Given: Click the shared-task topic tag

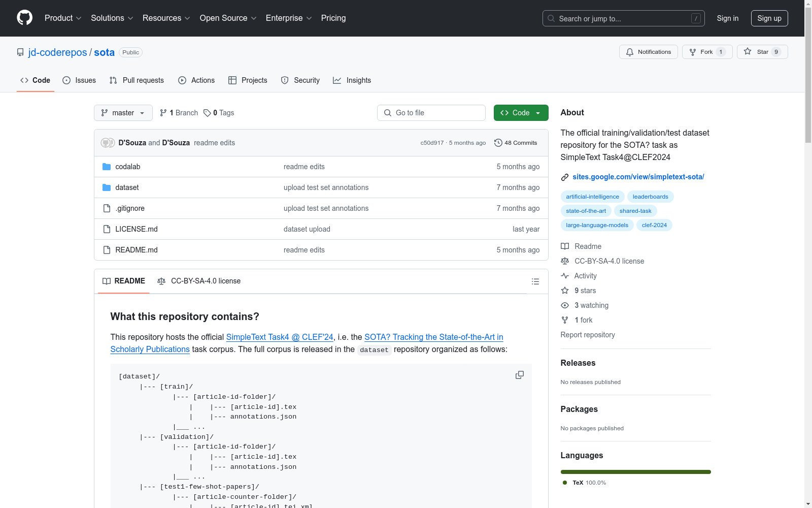Looking at the screenshot, I should coord(635,211).
